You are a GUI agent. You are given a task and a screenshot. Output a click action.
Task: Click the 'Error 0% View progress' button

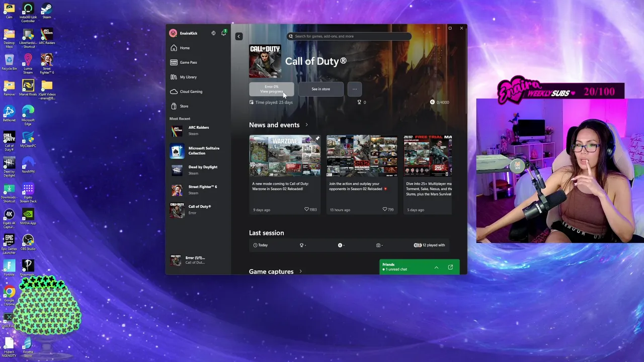coord(271,89)
